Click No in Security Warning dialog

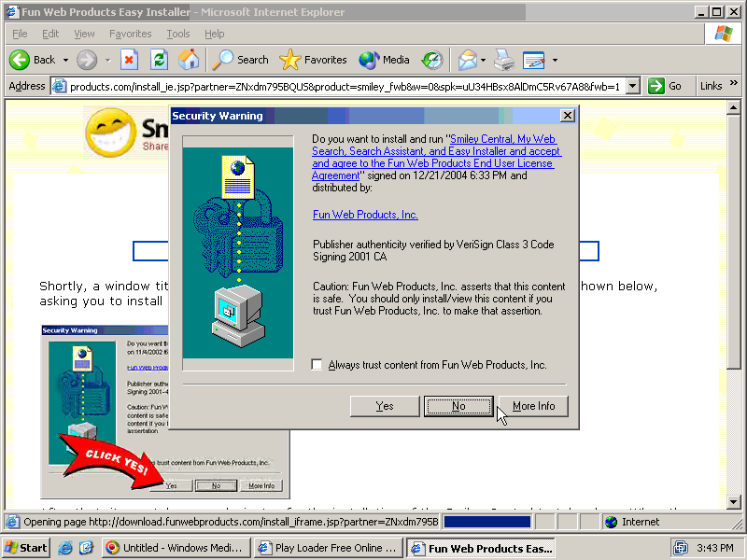coord(458,406)
